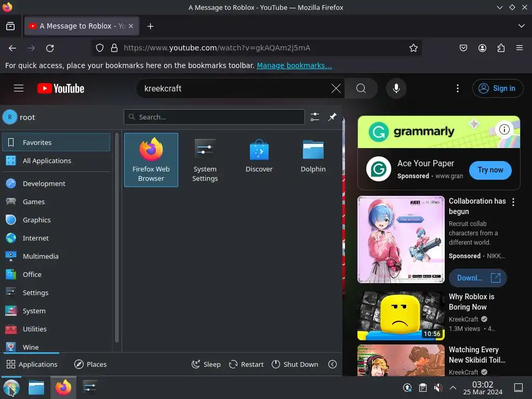Open Firefox account icon
532x399 pixels.
point(482,48)
